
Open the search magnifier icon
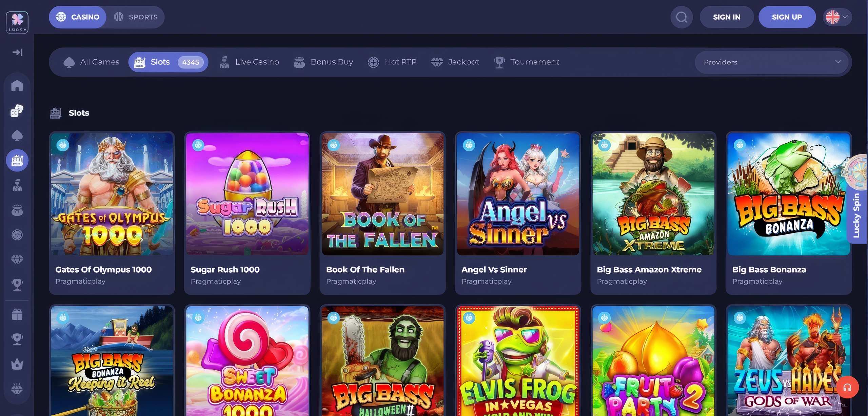coord(682,17)
